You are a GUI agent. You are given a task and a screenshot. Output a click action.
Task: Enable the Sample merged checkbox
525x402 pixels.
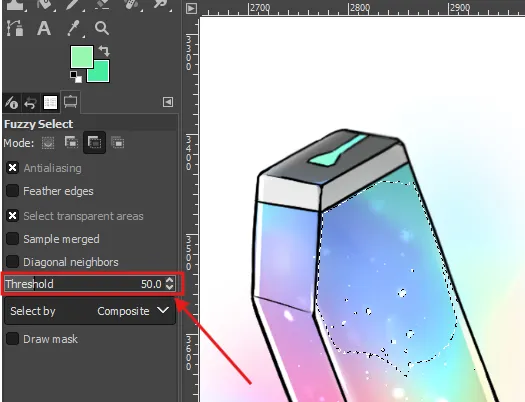click(12, 239)
